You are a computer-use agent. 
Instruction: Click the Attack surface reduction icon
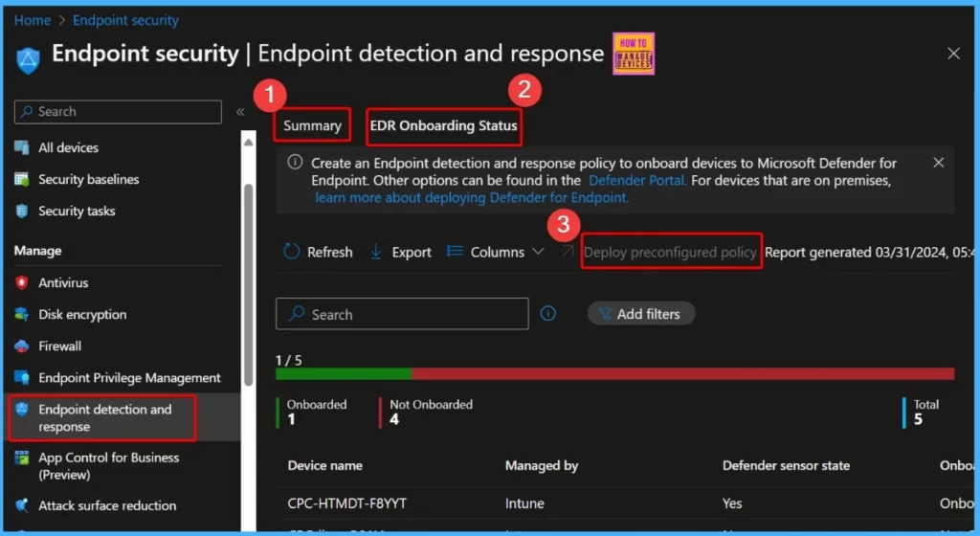22,505
